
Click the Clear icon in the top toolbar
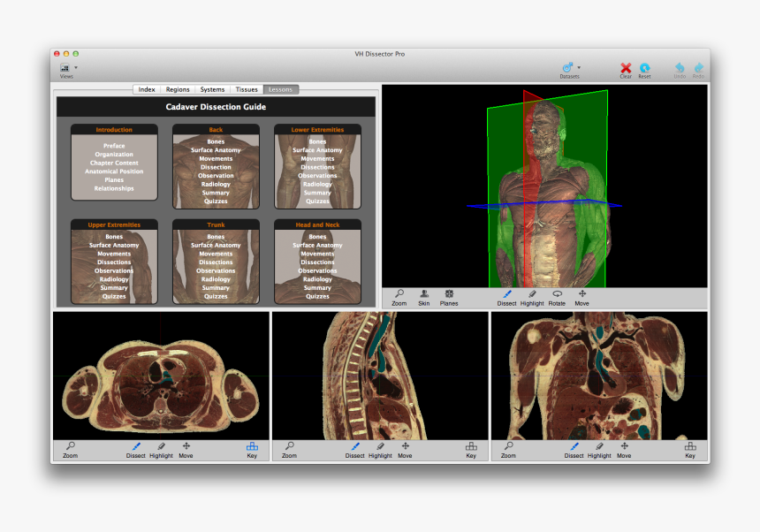(626, 68)
